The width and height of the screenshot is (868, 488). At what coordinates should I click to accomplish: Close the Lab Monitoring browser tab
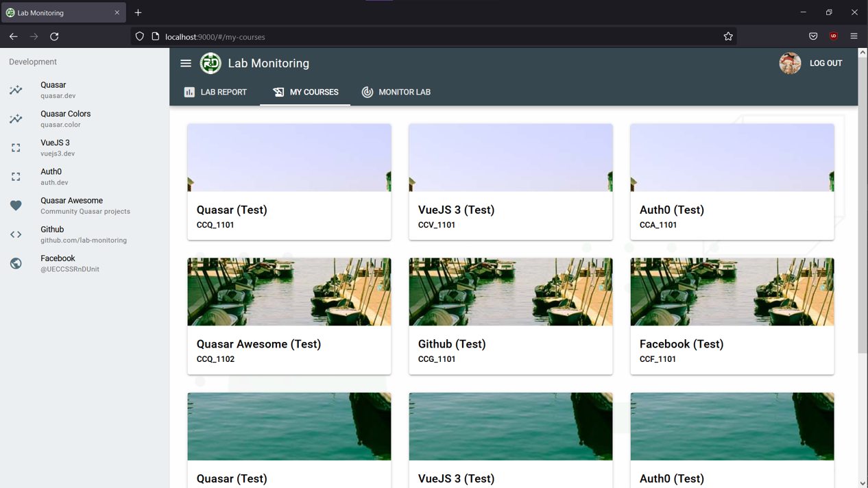click(x=117, y=12)
